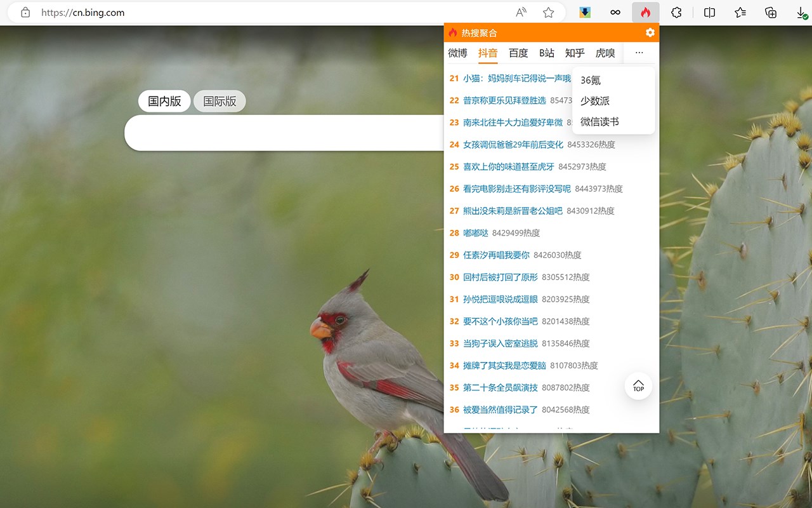
Task: Click the address bar URL cn.bing.com
Action: click(82, 13)
